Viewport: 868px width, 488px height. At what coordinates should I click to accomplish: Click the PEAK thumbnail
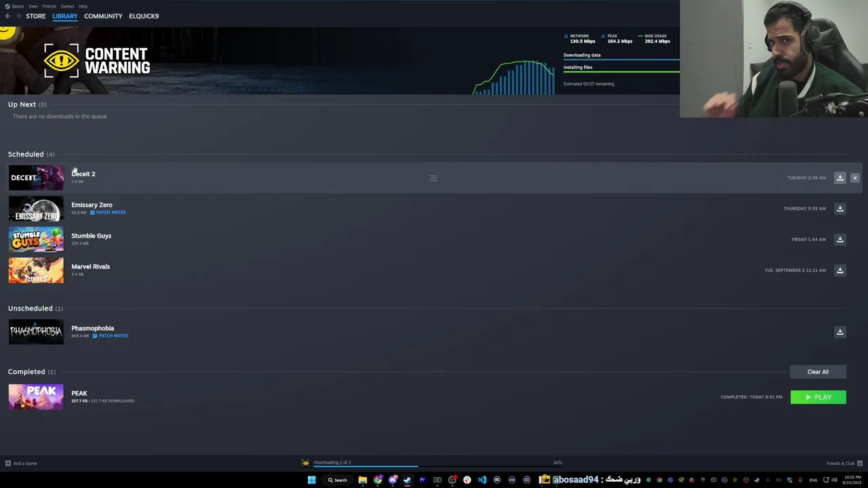click(36, 397)
